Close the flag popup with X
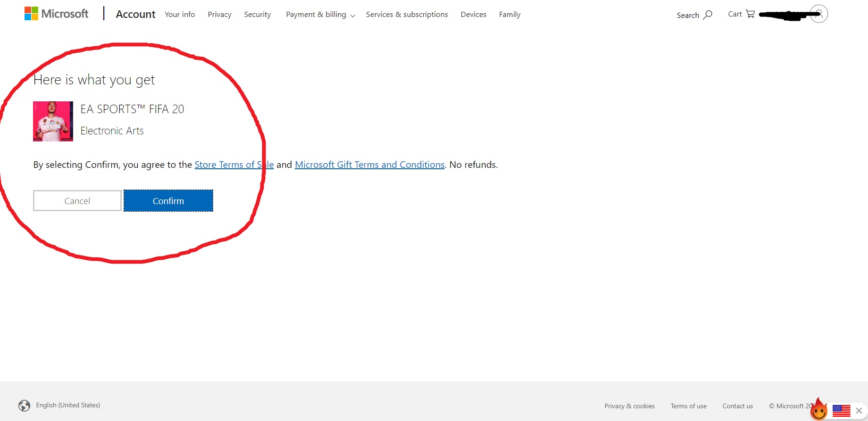The image size is (868, 421). tap(859, 411)
